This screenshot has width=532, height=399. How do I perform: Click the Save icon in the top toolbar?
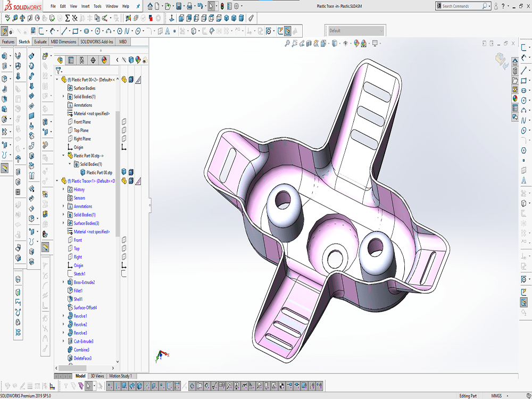[x=178, y=6]
